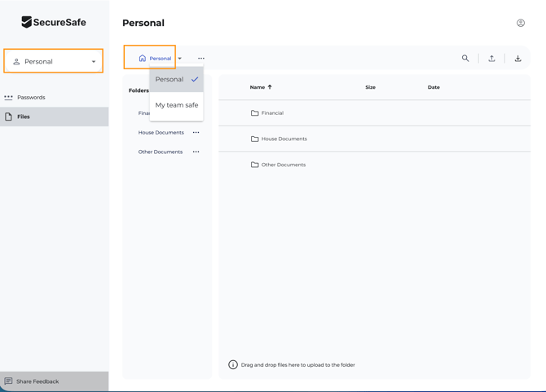Click the SecureSafe logo
This screenshot has height=392, width=546.
click(x=54, y=23)
